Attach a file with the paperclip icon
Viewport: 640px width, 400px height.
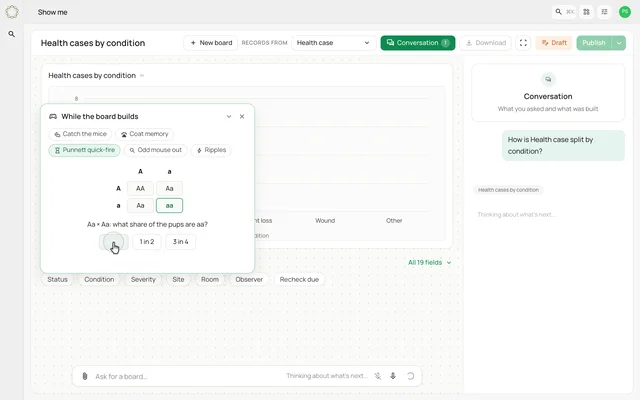(x=85, y=376)
